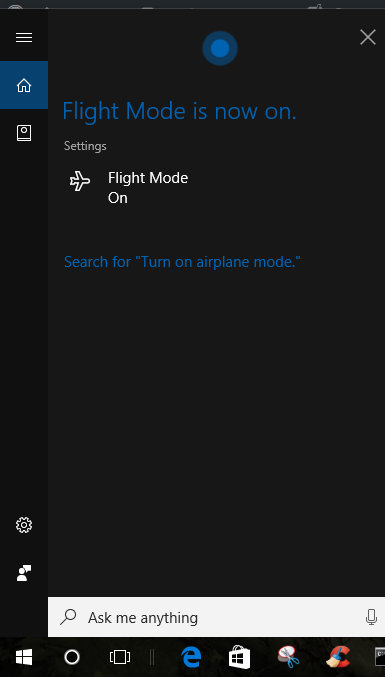This screenshot has width=385, height=677.
Task: Open the Command Prompt taskbar icon
Action: click(x=379, y=658)
